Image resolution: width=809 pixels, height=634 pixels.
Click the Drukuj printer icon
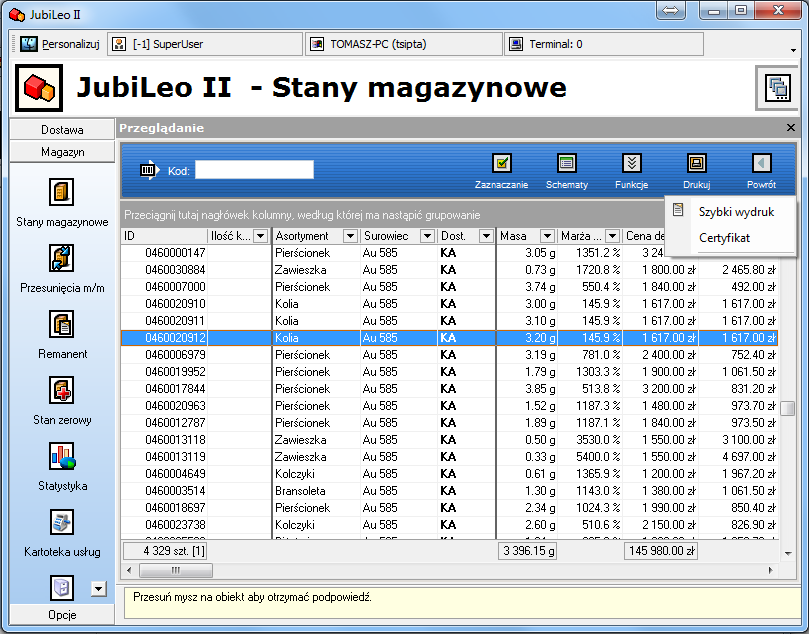point(697,164)
